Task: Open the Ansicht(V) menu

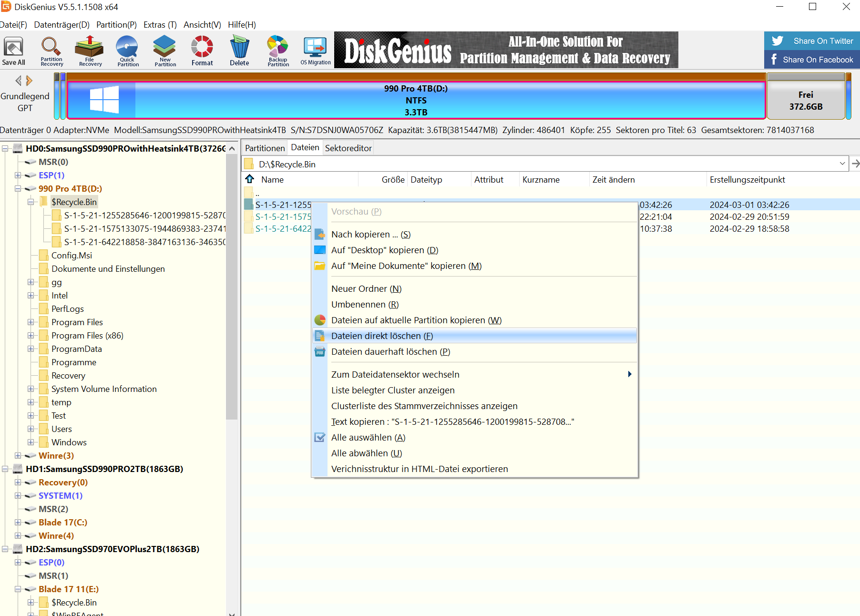Action: coord(202,25)
